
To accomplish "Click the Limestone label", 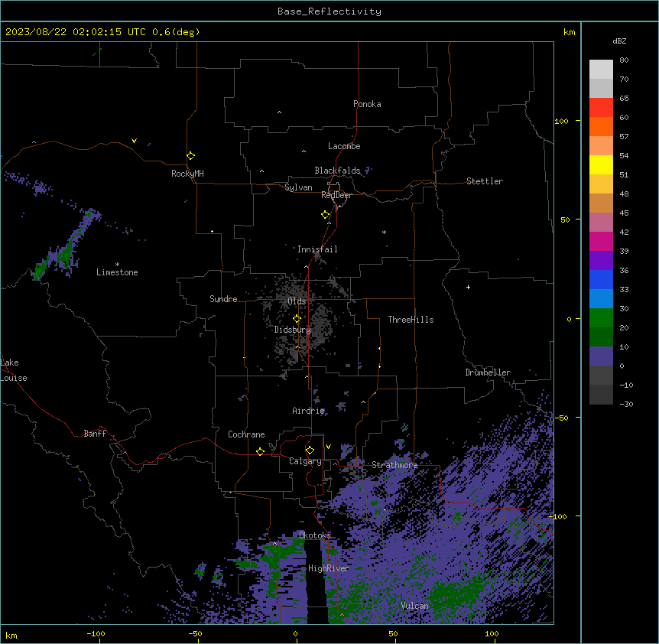I will (117, 272).
